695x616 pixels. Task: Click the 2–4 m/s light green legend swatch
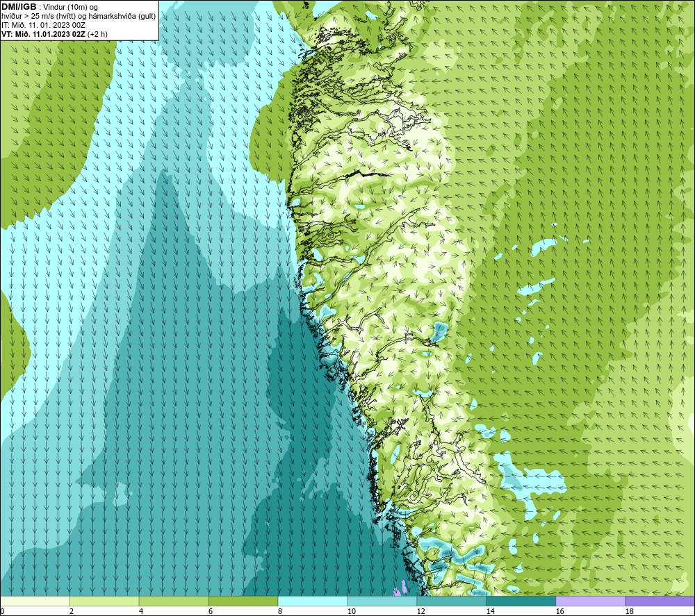[104, 601]
